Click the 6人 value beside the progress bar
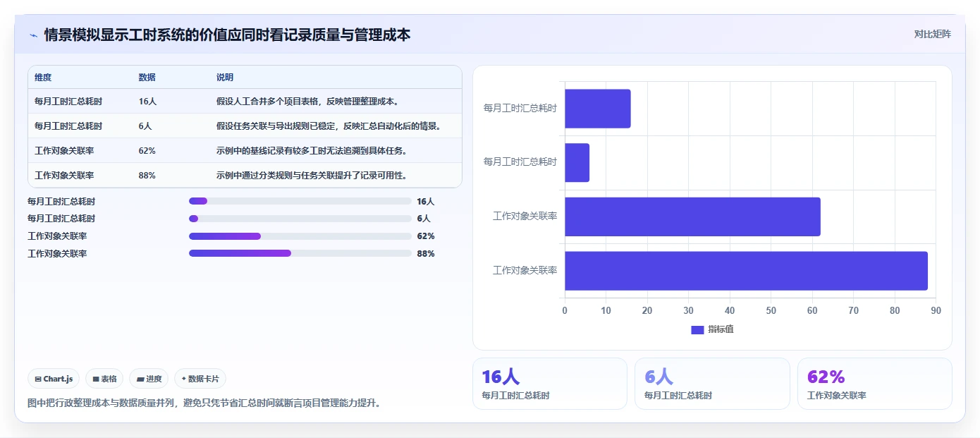This screenshot has width=980, height=438. [x=424, y=219]
